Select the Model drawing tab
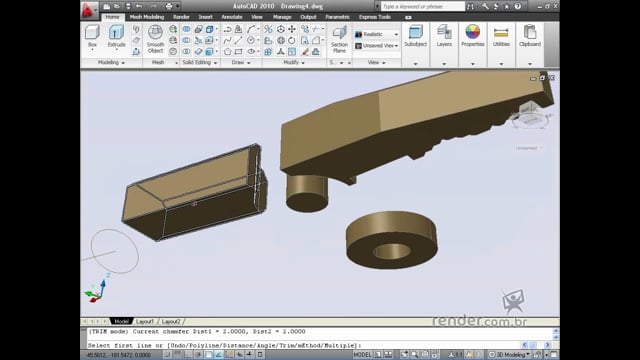Viewport: 640px width, 360px height. pos(121,322)
